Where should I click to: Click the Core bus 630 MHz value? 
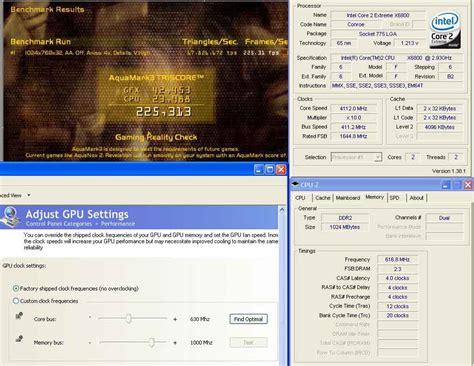click(200, 319)
